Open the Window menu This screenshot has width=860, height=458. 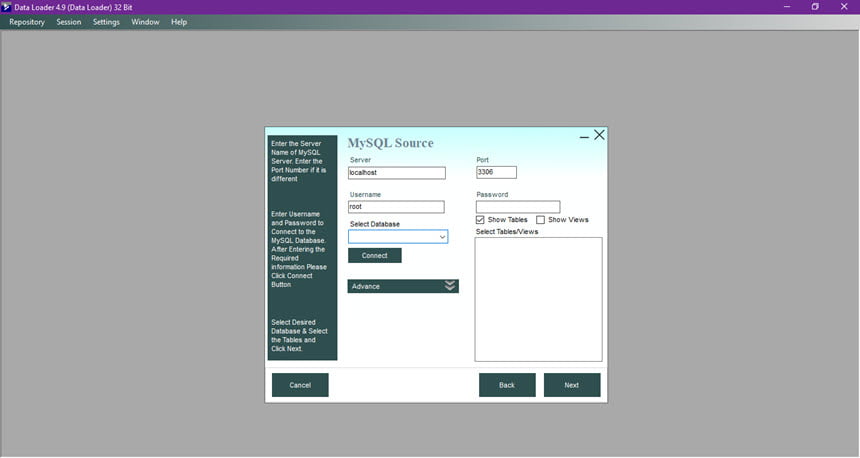coord(145,22)
